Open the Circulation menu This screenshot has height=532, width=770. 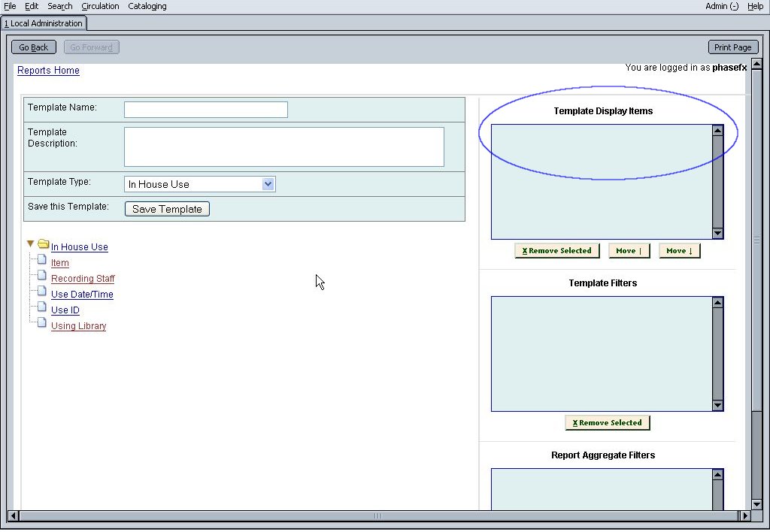tap(100, 6)
